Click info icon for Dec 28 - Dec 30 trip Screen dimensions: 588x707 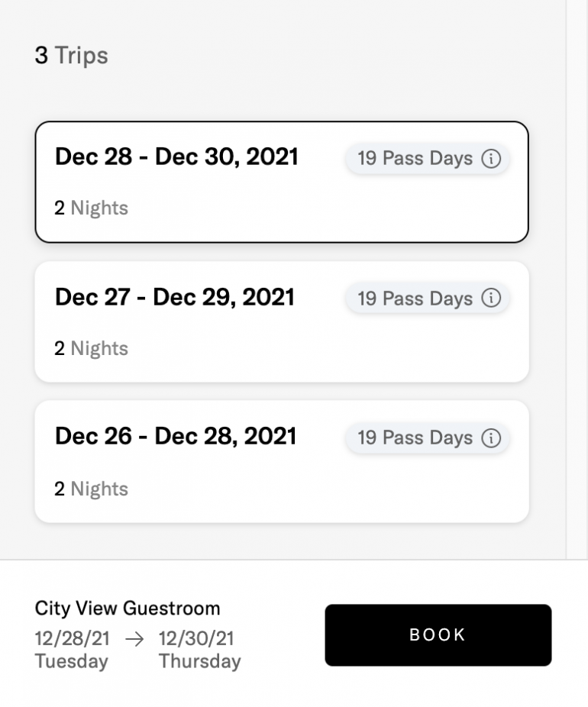coord(491,159)
